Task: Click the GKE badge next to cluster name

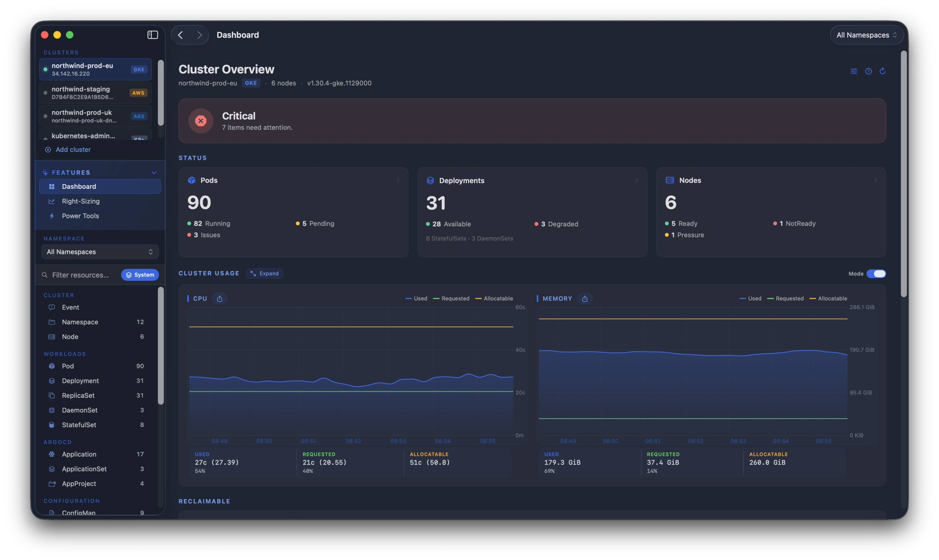Action: tap(251, 83)
